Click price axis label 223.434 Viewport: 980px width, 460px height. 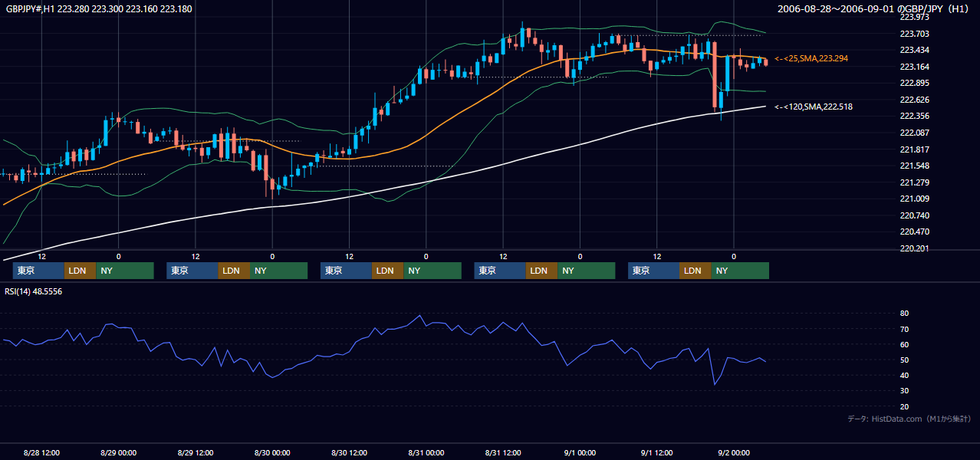pos(913,50)
